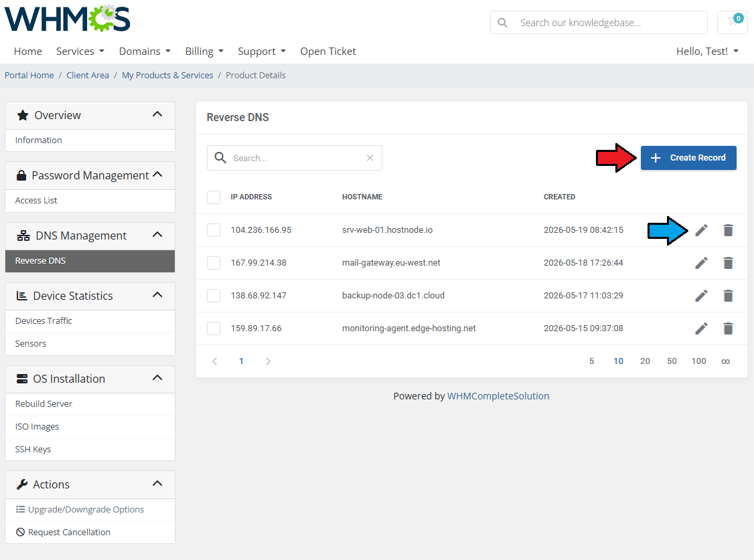The height and width of the screenshot is (560, 754).
Task: Open the Billing dropdown menu
Action: click(204, 52)
